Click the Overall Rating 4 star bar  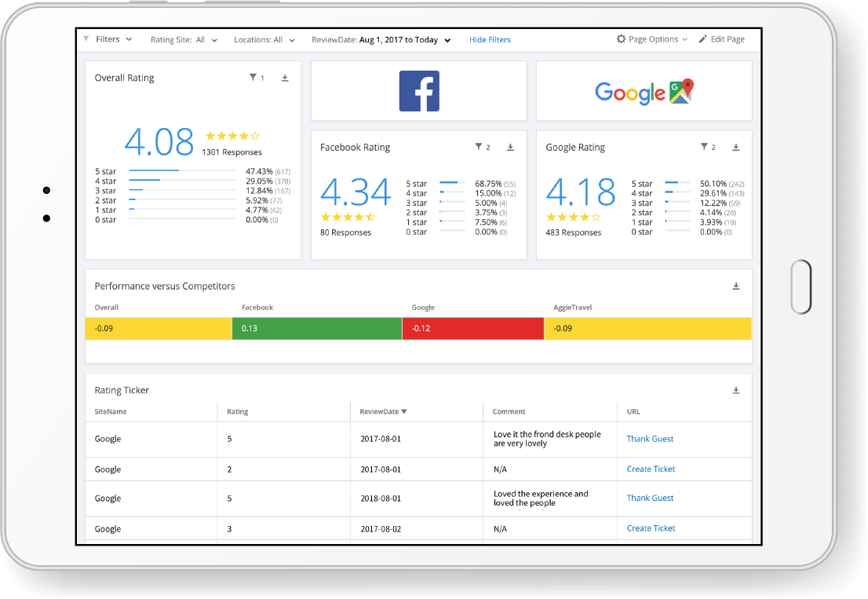183,180
